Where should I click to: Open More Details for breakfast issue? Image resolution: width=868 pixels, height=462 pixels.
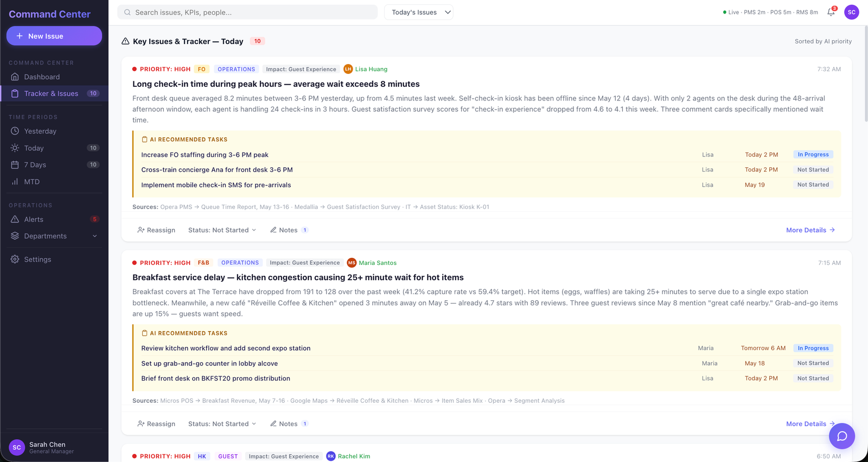(x=810, y=424)
